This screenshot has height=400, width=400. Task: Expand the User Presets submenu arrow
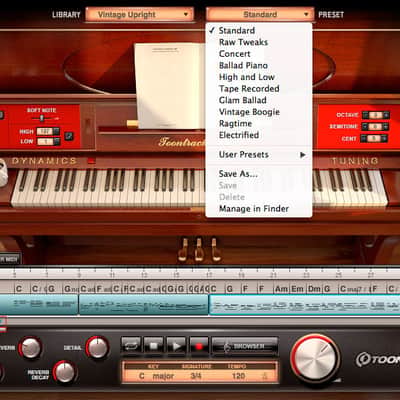coord(302,155)
